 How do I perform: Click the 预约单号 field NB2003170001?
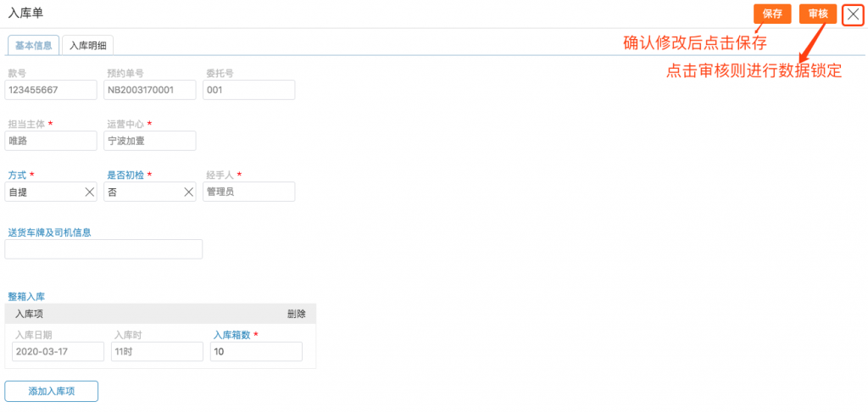tap(150, 90)
